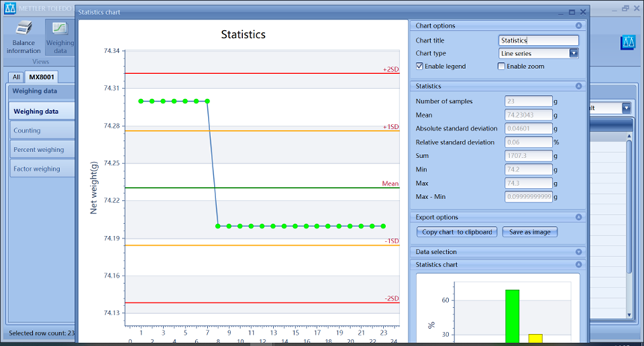This screenshot has height=346, width=644.
Task: Open Balance information view
Action: tap(23, 37)
